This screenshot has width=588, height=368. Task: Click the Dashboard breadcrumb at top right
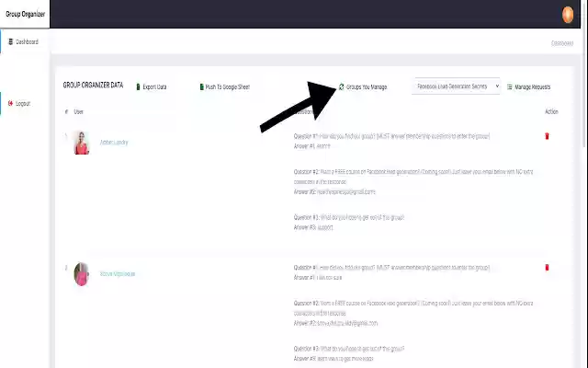tap(562, 43)
